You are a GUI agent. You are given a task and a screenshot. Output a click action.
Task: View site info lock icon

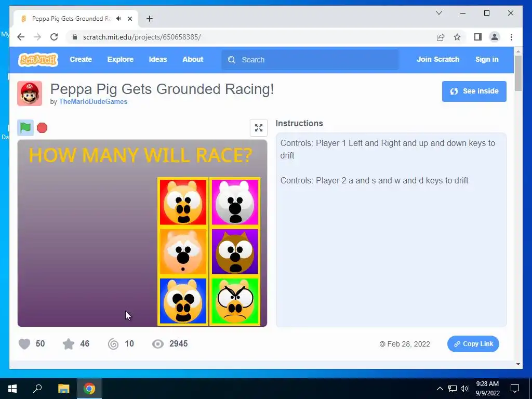[75, 37]
